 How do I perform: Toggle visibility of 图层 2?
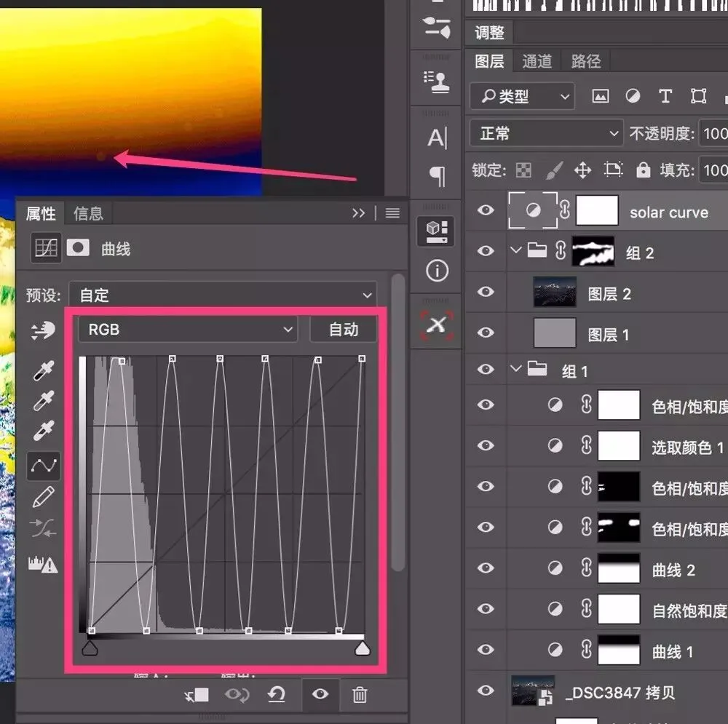tap(486, 292)
